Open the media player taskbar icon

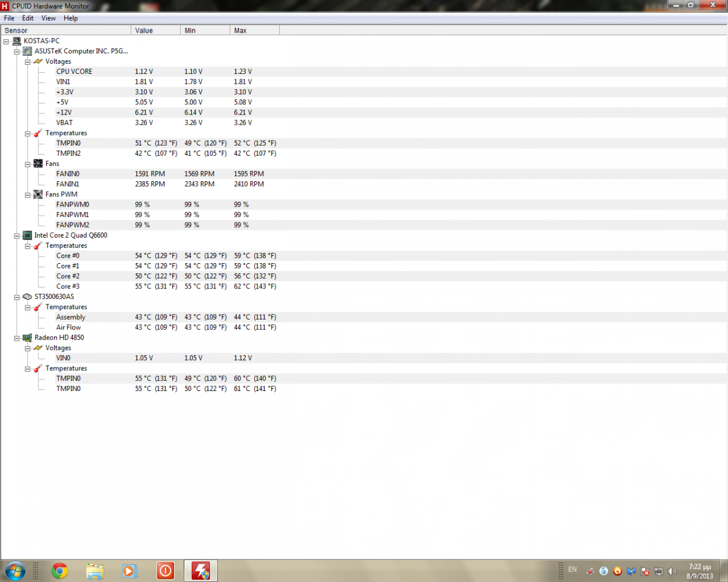130,570
